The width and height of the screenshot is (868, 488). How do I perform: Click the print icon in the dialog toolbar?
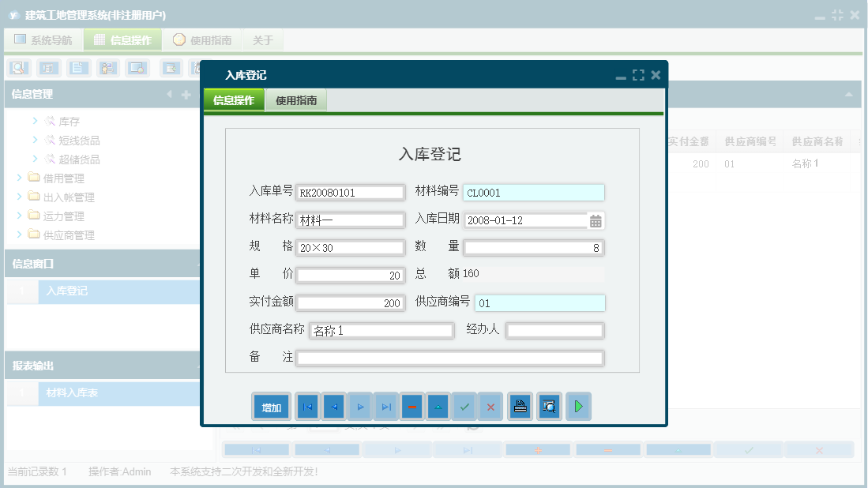[520, 406]
